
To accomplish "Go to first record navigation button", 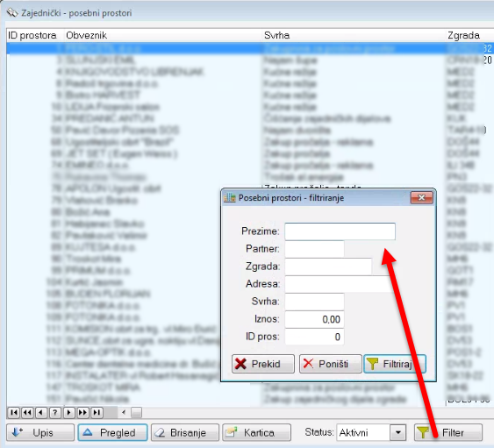I will tap(13, 412).
